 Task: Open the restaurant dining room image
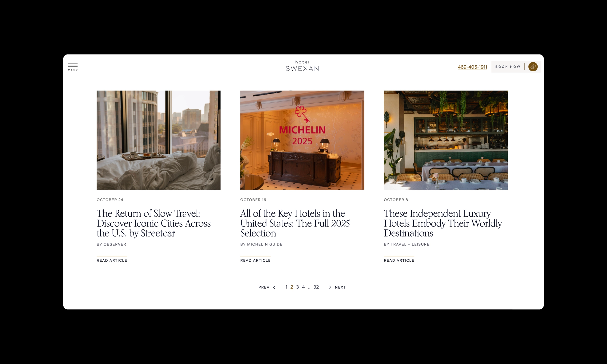point(446,140)
